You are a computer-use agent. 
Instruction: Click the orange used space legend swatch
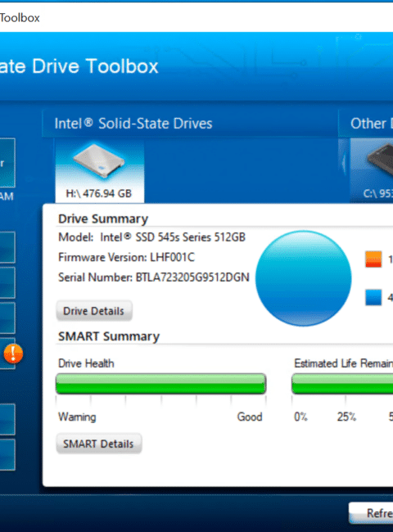(373, 259)
